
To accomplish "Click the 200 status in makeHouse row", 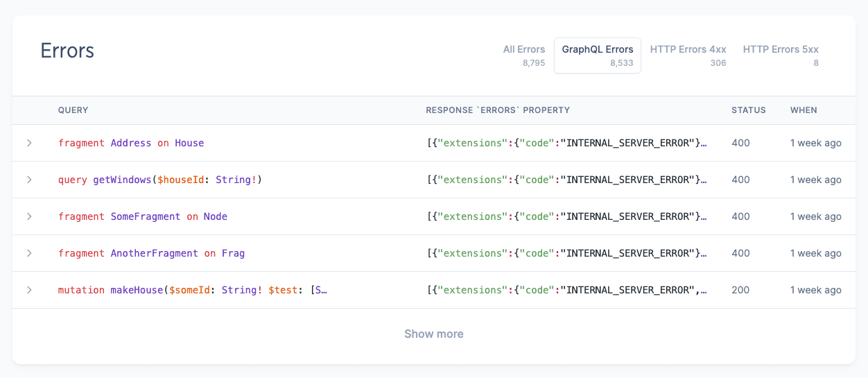I will point(740,290).
